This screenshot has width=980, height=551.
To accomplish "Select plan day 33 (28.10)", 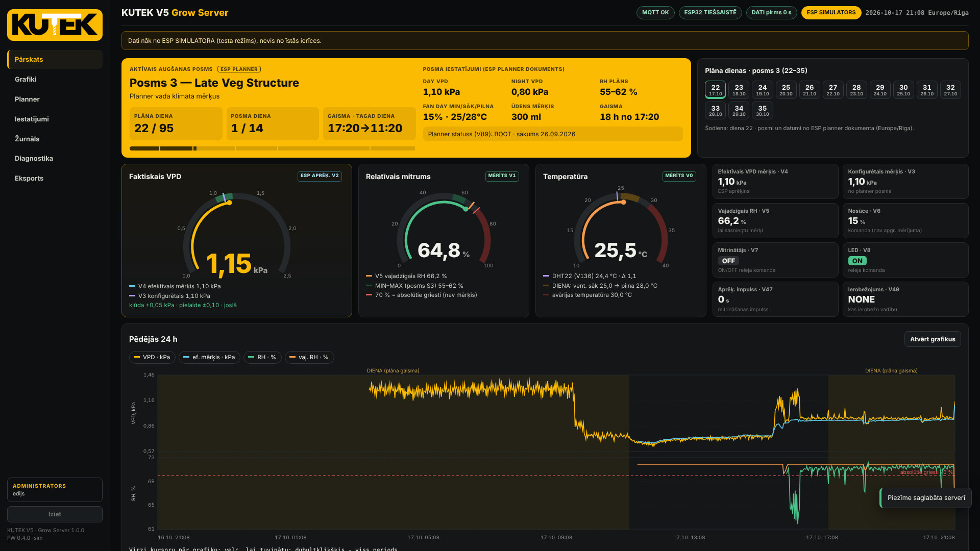I will coord(715,111).
